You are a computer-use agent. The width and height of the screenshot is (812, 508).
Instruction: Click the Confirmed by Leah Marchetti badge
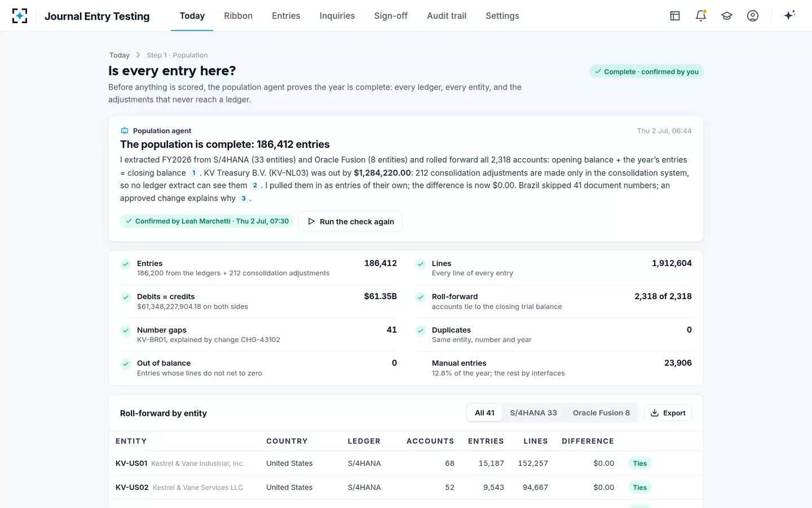[x=207, y=221]
